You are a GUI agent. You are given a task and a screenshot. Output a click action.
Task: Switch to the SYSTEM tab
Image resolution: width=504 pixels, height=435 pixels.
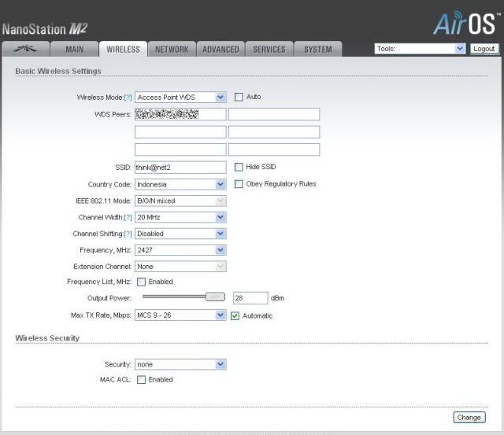(x=318, y=49)
